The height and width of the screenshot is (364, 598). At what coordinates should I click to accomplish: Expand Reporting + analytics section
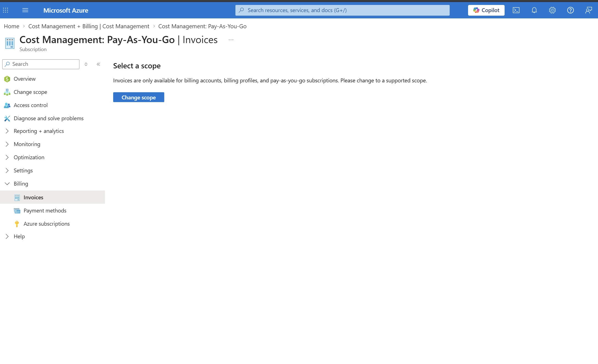click(x=7, y=131)
